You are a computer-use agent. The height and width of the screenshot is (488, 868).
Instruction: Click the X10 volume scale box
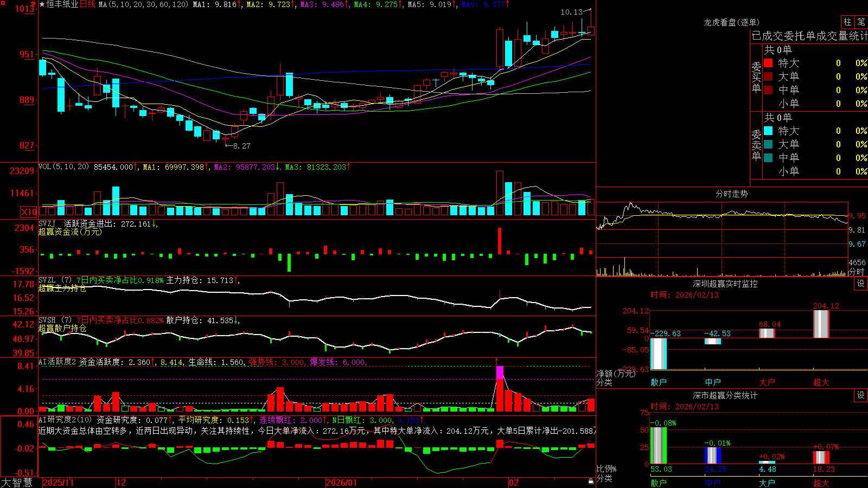(x=29, y=212)
